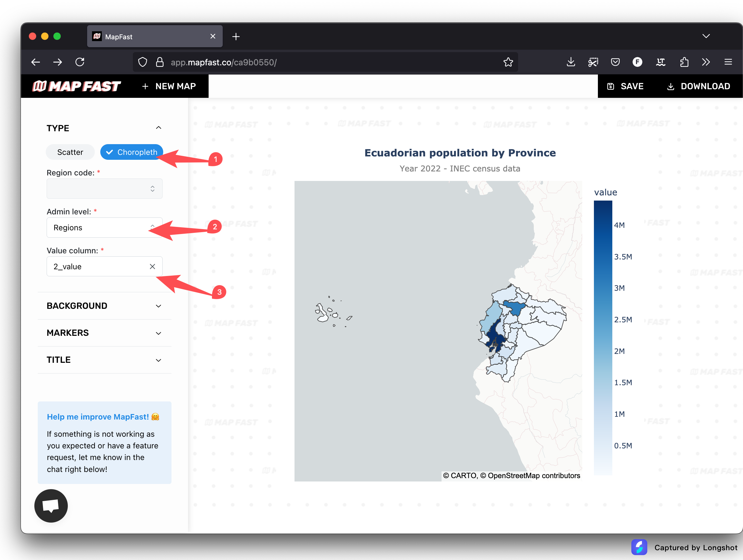Click 'Help me improve MapFast!' heading
Viewport: 743px width, 560px height.
(103, 417)
